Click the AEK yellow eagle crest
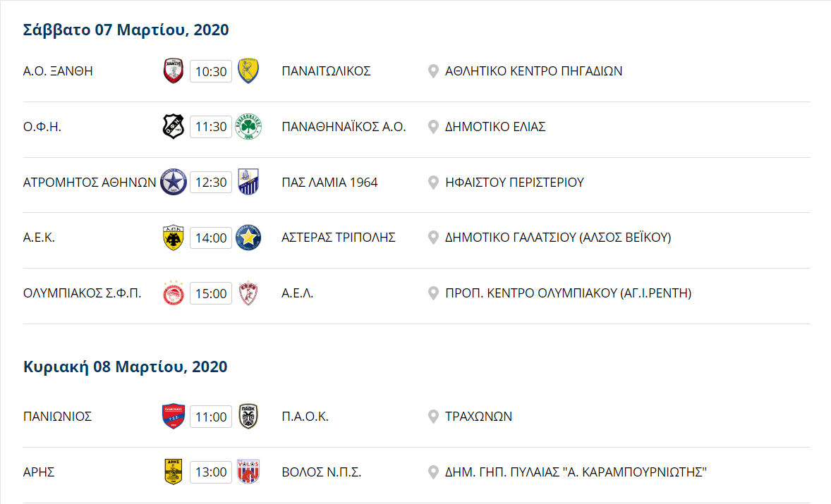 (x=174, y=238)
